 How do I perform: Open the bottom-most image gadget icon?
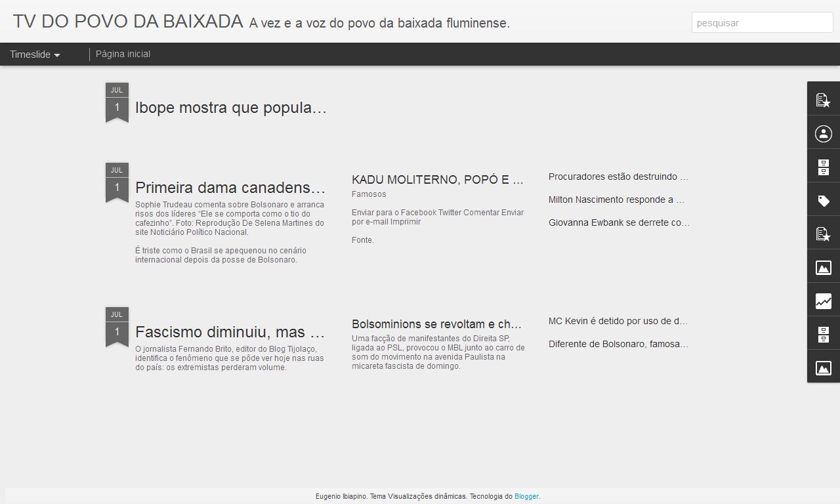pyautogui.click(x=823, y=368)
